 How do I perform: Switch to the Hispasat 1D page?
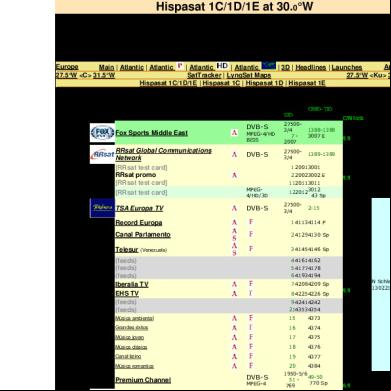(x=264, y=83)
